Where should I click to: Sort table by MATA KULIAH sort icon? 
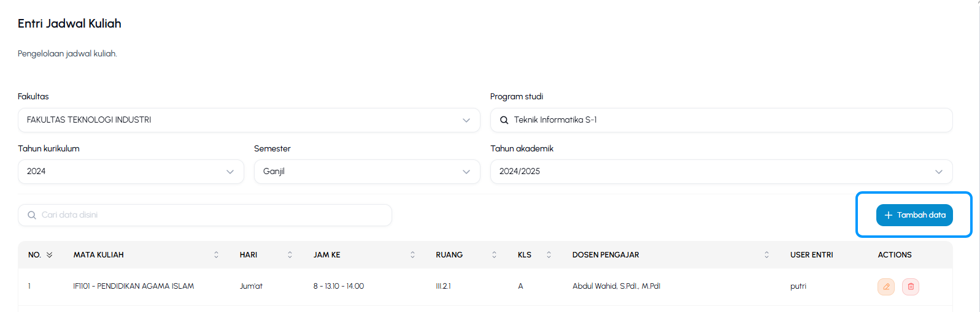[216, 255]
